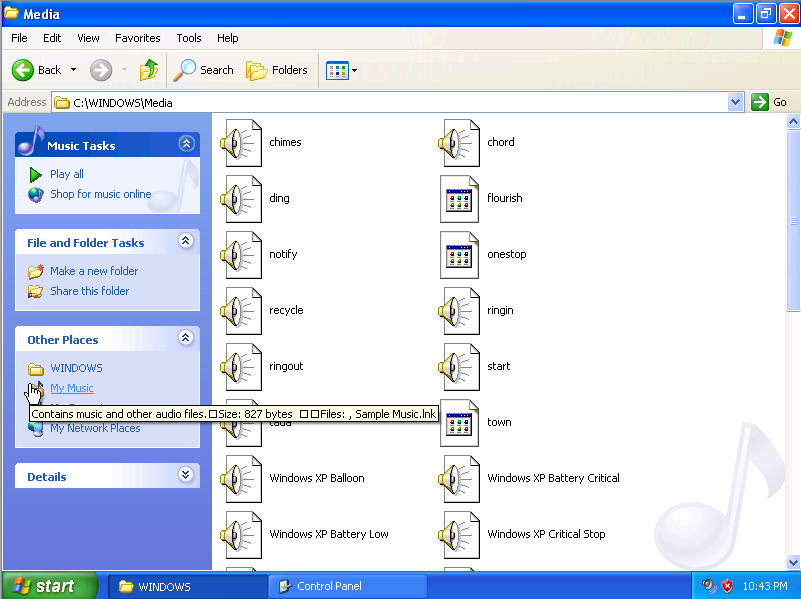Image resolution: width=801 pixels, height=599 pixels.
Task: Open the WINDOWS link in Other Places
Action: pyautogui.click(x=76, y=368)
